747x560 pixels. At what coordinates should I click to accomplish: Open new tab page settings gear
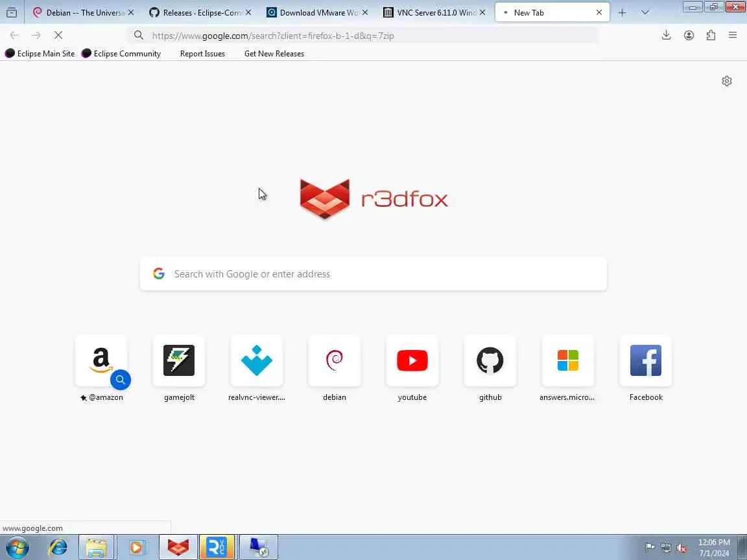tap(726, 81)
